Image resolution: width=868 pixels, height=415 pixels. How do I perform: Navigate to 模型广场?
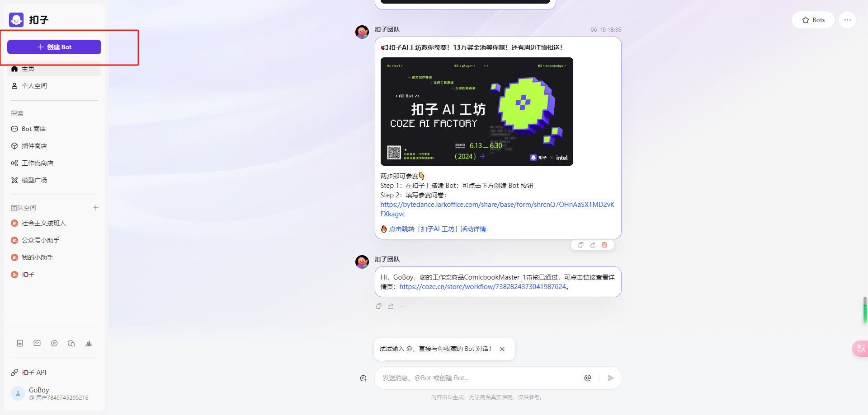[x=54, y=180]
